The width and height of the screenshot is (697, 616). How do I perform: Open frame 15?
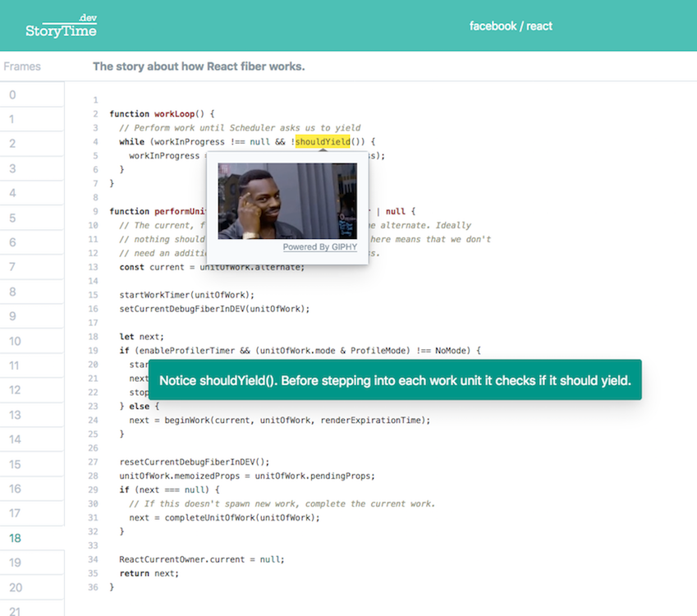[32, 464]
